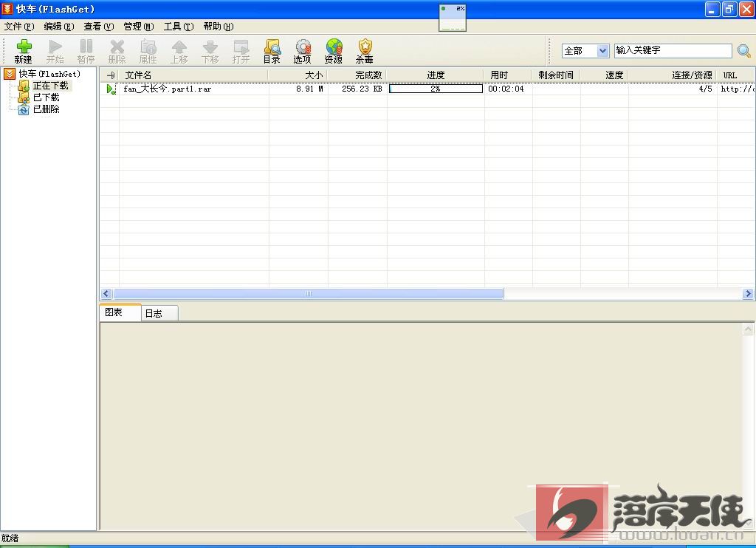Click the size value 8.91 M
This screenshot has height=548, width=756.
(x=309, y=89)
